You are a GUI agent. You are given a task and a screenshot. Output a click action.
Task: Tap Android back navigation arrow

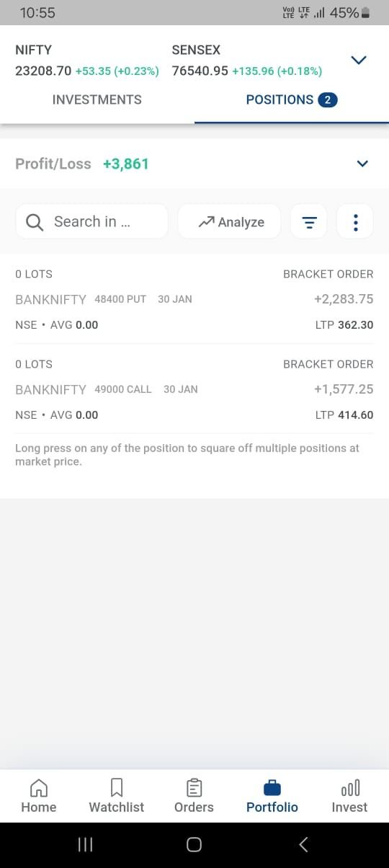pos(303,844)
